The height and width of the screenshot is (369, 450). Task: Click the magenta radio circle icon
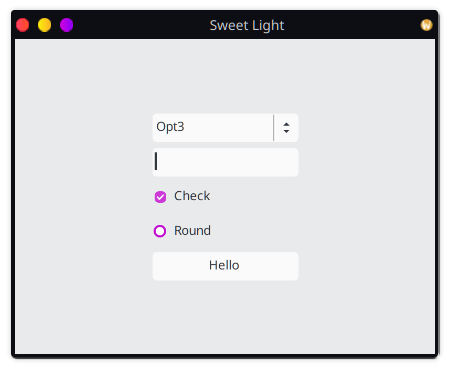[160, 231]
